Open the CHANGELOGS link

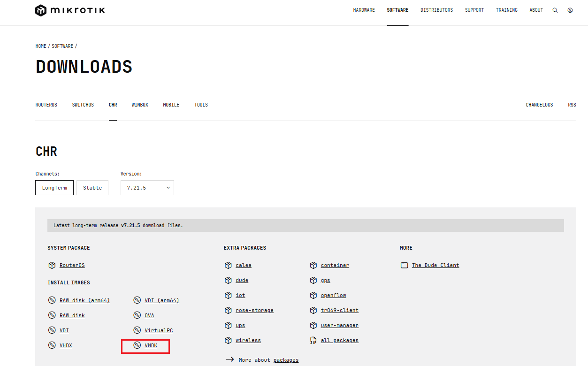[x=539, y=105]
